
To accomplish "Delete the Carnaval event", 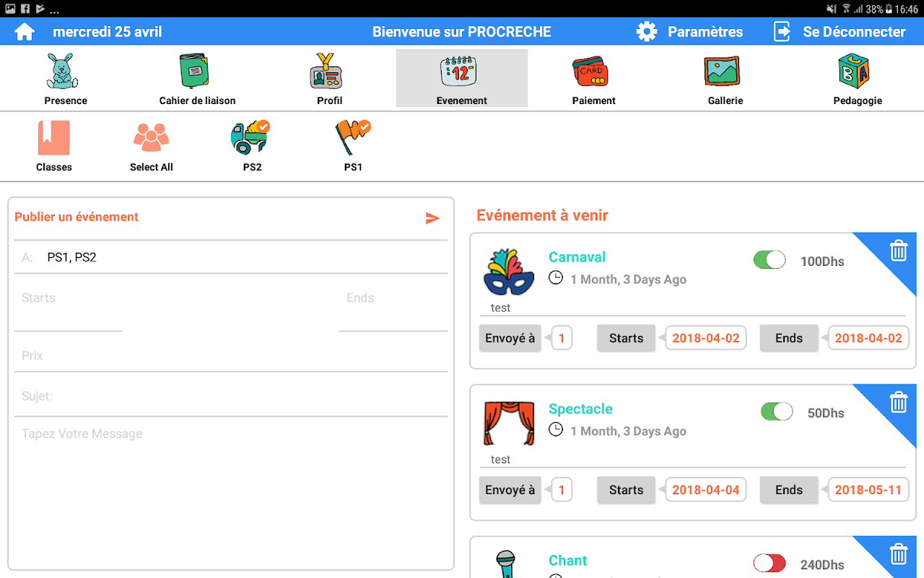I will pyautogui.click(x=898, y=251).
